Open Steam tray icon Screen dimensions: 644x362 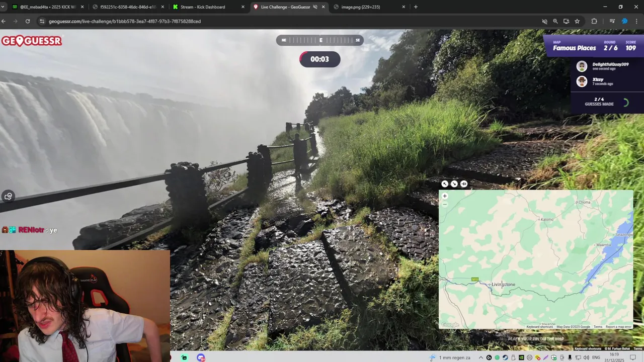(505, 357)
